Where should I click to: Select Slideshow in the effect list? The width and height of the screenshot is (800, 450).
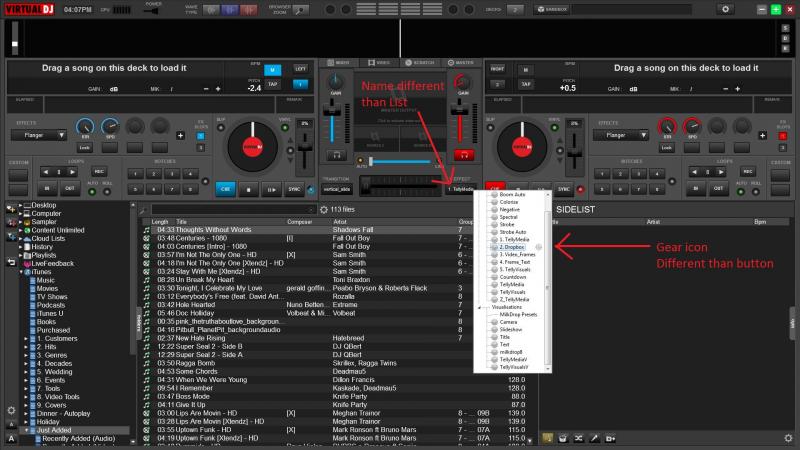[x=511, y=330]
